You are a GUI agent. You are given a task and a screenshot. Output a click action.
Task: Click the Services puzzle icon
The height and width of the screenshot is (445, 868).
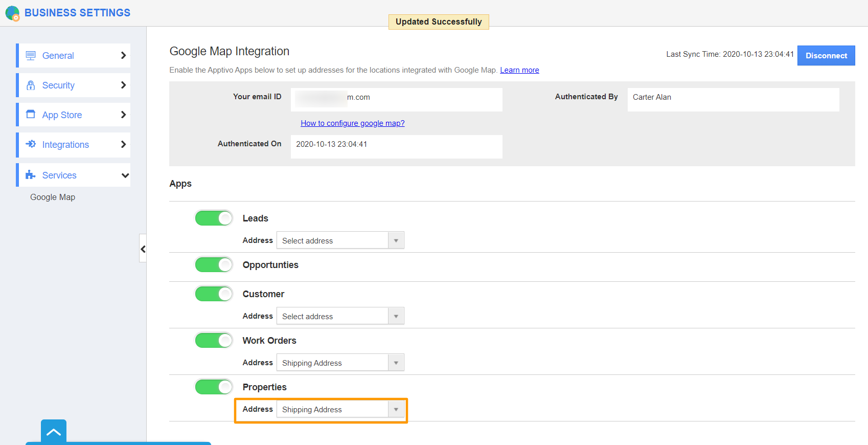point(31,175)
